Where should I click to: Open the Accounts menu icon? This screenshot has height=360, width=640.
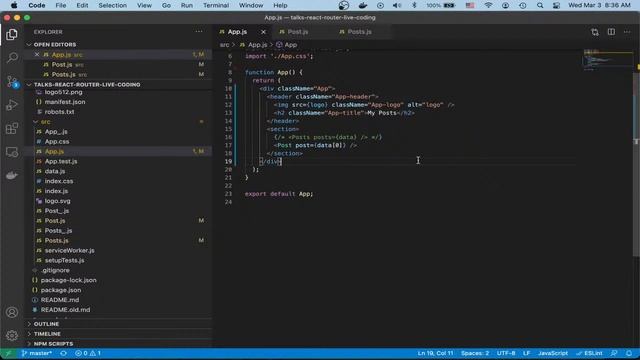12,312
